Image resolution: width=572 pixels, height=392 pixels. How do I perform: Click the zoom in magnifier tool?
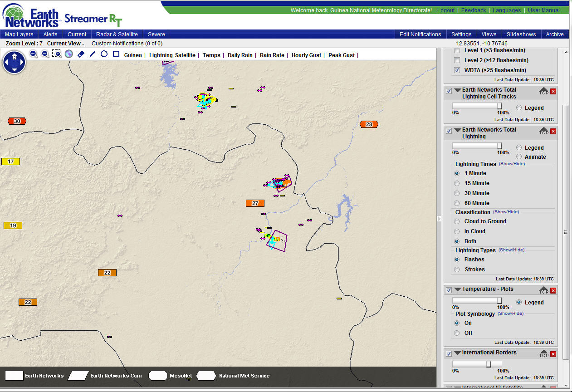tap(34, 54)
